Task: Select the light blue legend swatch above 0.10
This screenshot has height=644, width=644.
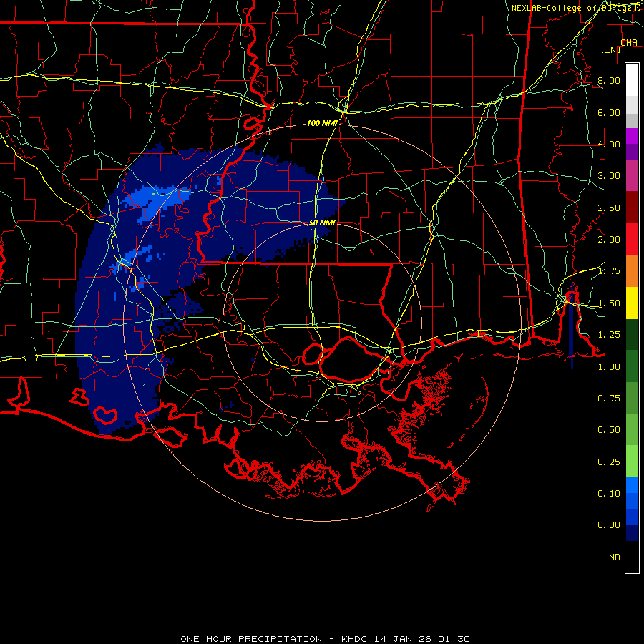Action: click(x=632, y=485)
